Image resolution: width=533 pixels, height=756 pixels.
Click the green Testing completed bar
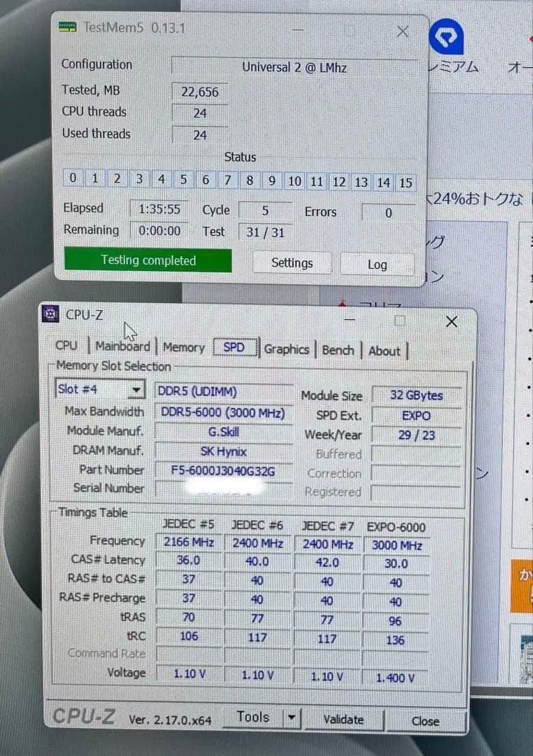coord(148,260)
